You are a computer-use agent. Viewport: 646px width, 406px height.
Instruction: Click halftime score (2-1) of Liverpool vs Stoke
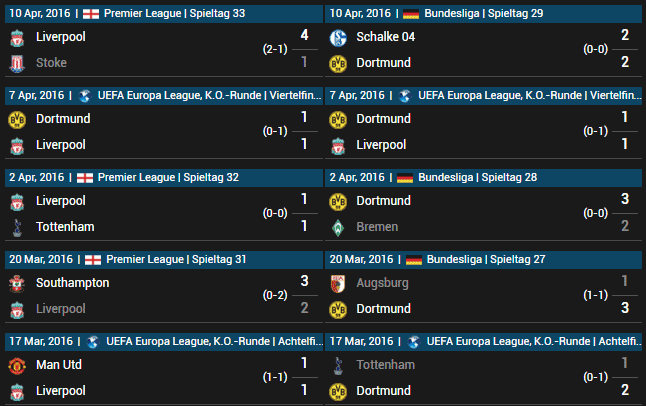(x=275, y=49)
